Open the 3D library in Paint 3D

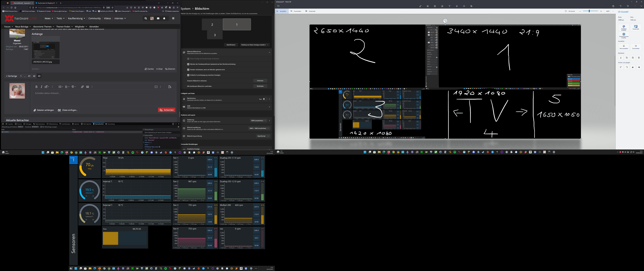(x=471, y=6)
